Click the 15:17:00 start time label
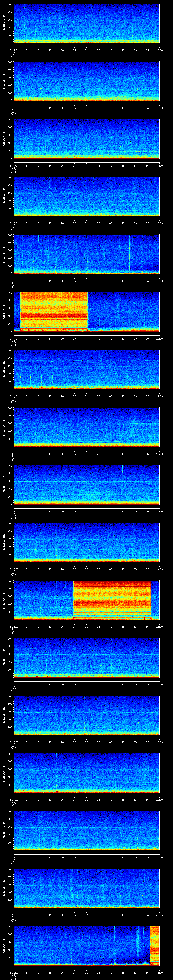 click(13, 223)
